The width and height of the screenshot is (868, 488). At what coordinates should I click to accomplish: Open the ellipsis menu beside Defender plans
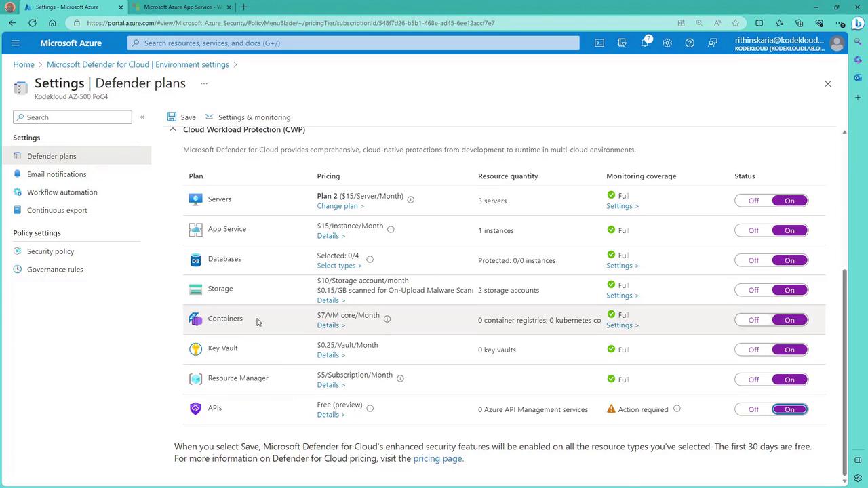click(204, 83)
